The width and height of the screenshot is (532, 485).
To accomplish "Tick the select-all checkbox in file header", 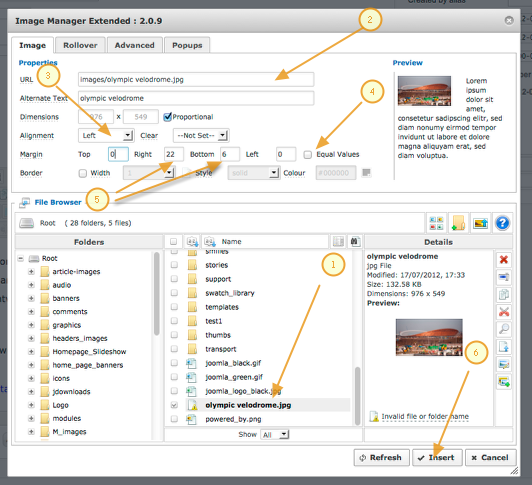I will (x=173, y=242).
